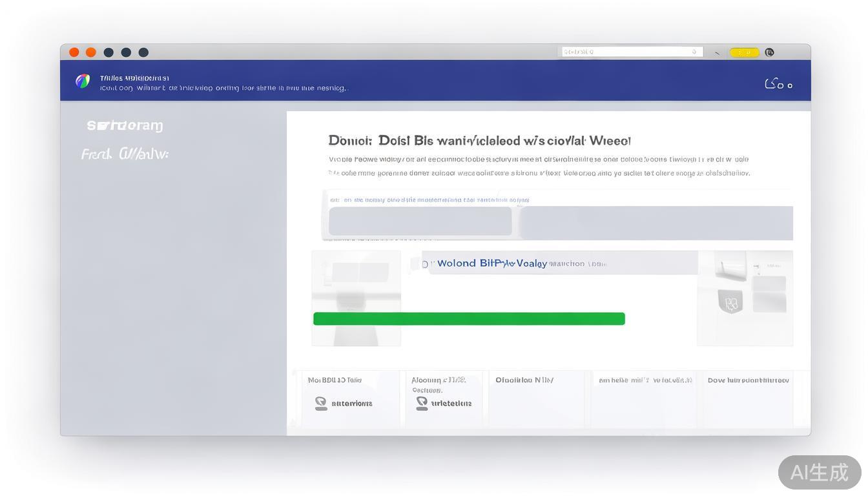Select the first sidebar item
This screenshot has width=868, height=496.
(125, 125)
